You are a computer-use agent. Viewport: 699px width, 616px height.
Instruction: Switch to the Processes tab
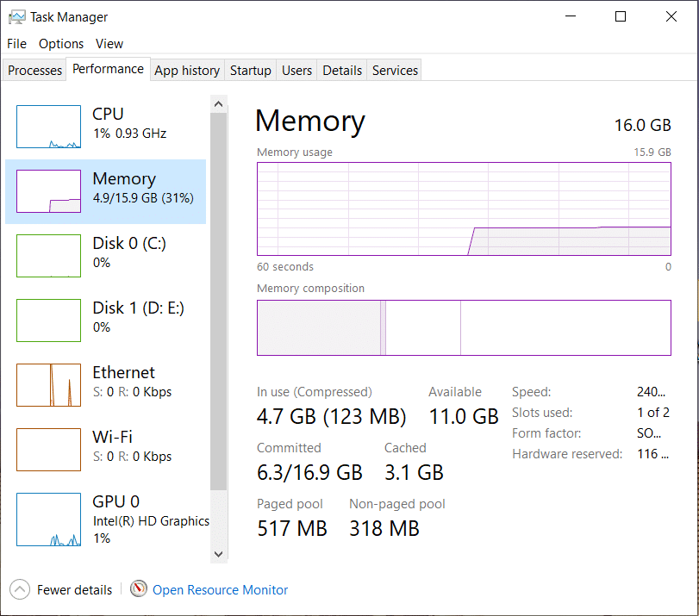pyautogui.click(x=35, y=71)
